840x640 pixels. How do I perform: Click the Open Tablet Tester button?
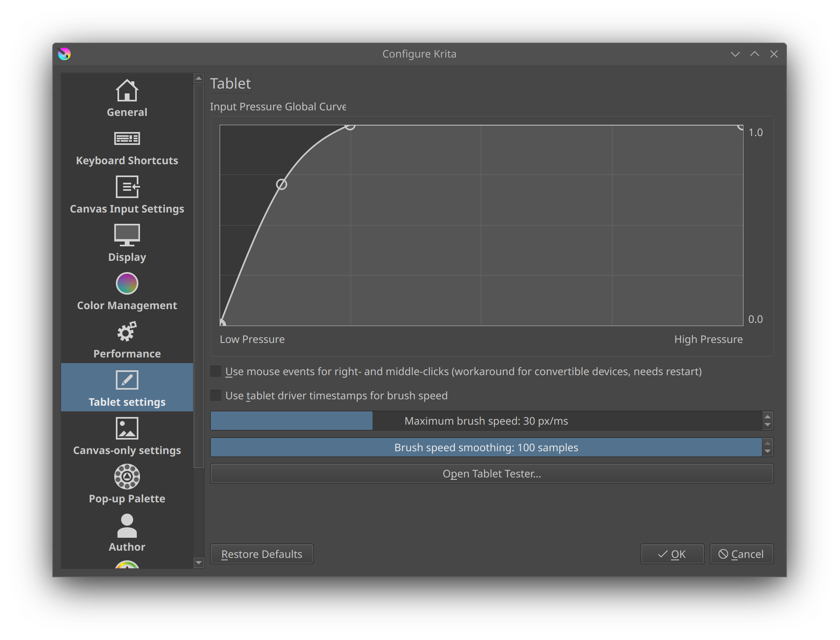[491, 474]
